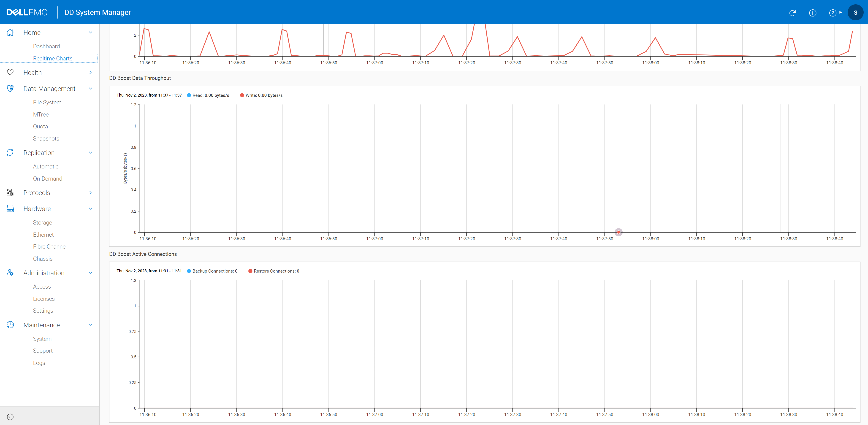The image size is (868, 425).
Task: Expand the Health section
Action: tap(90, 72)
